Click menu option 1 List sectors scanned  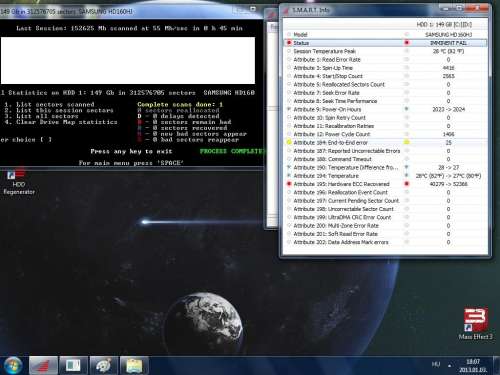point(49,104)
